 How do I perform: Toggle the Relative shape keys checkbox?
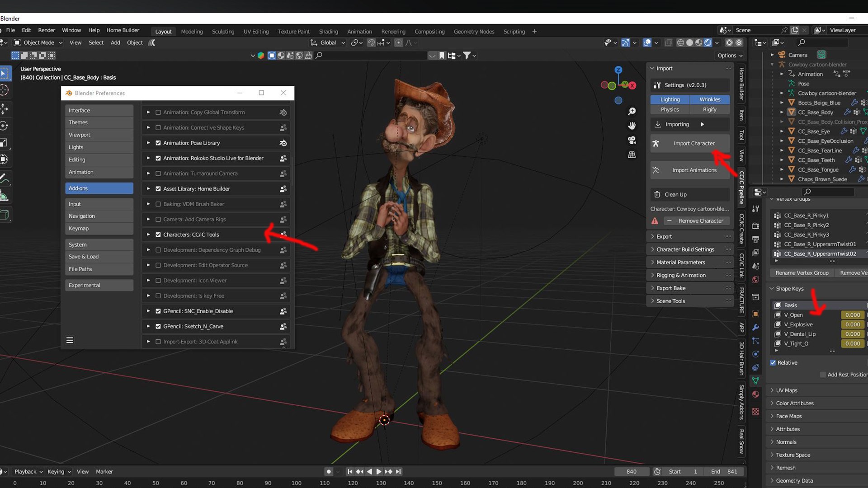pyautogui.click(x=773, y=362)
